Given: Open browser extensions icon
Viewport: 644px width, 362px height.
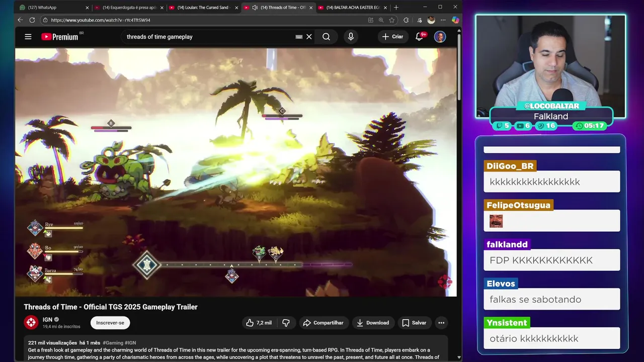Looking at the screenshot, I should click(406, 20).
